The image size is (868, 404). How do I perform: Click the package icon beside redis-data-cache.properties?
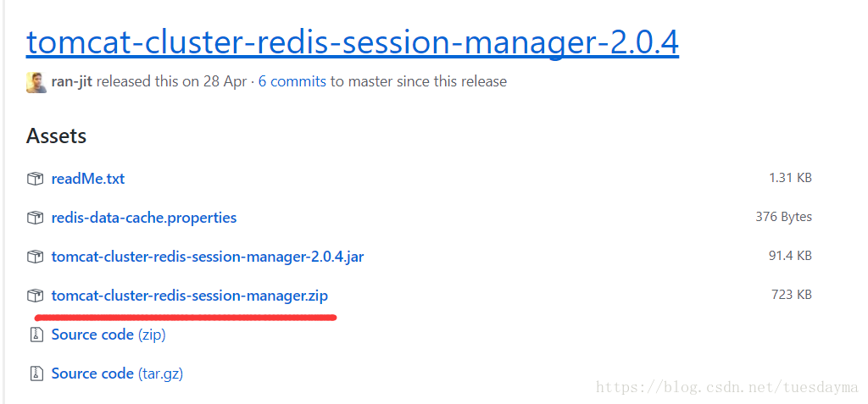pos(35,218)
